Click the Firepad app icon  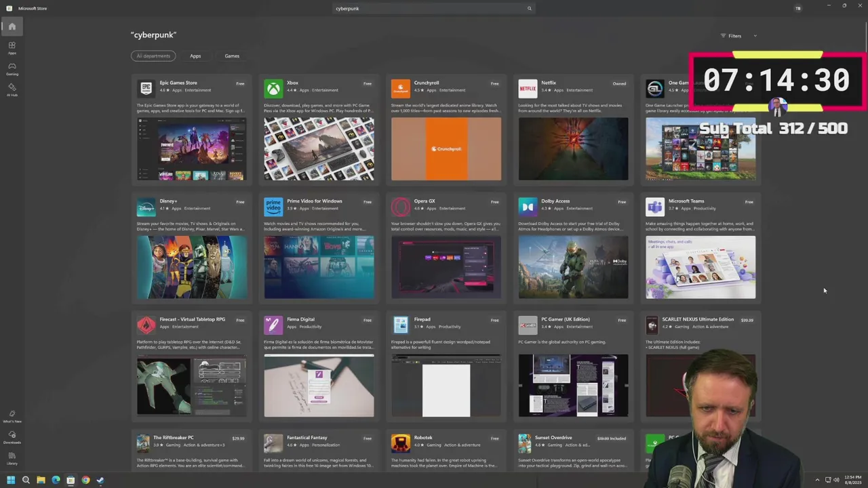point(400,325)
